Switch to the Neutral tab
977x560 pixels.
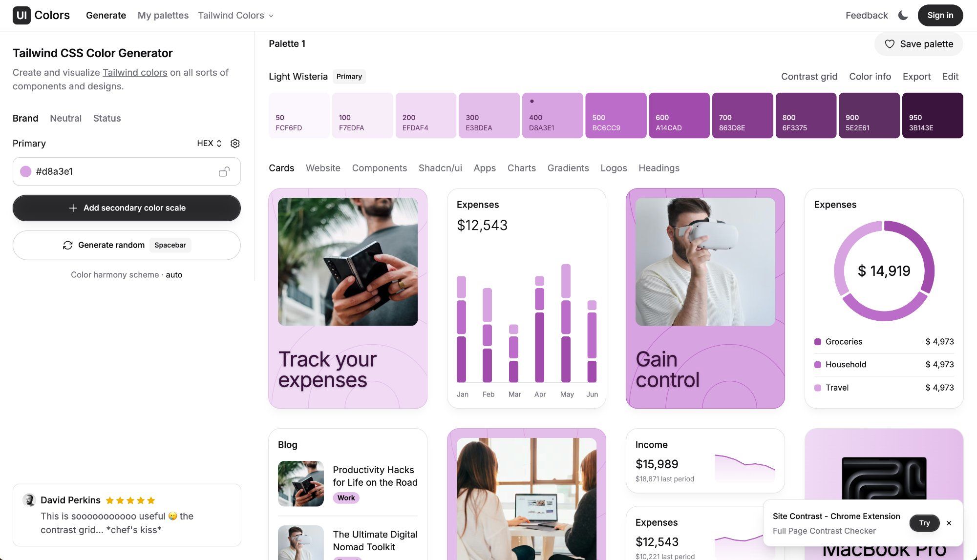pyautogui.click(x=65, y=118)
